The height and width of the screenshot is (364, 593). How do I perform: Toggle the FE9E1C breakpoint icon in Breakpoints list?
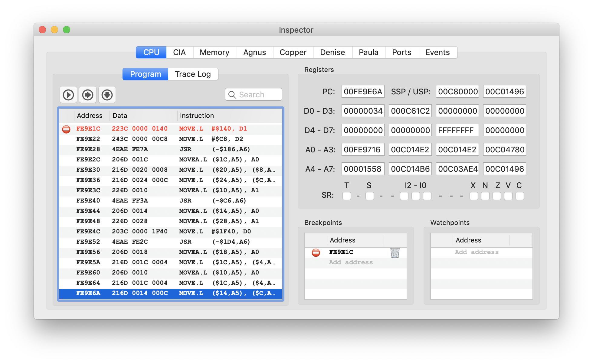point(316,252)
